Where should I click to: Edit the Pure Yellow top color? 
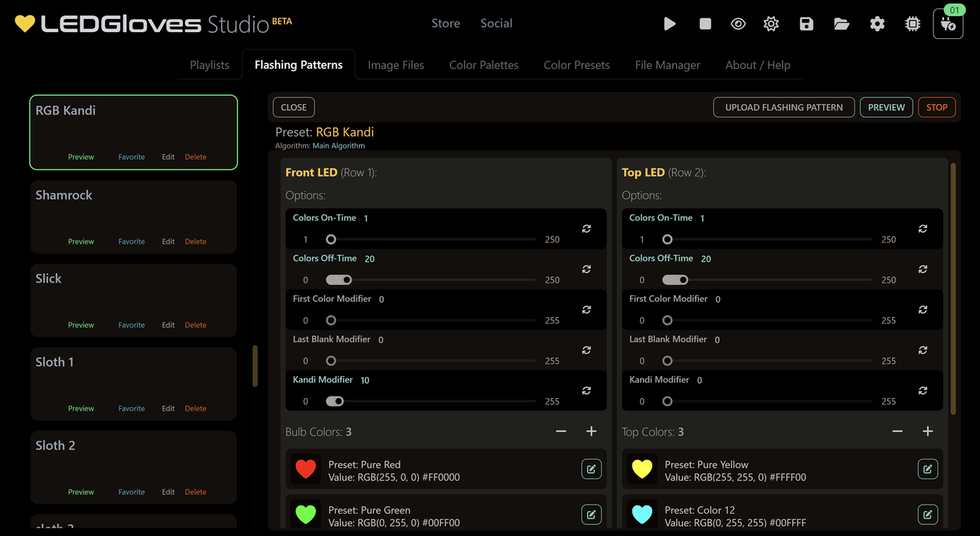[927, 469]
